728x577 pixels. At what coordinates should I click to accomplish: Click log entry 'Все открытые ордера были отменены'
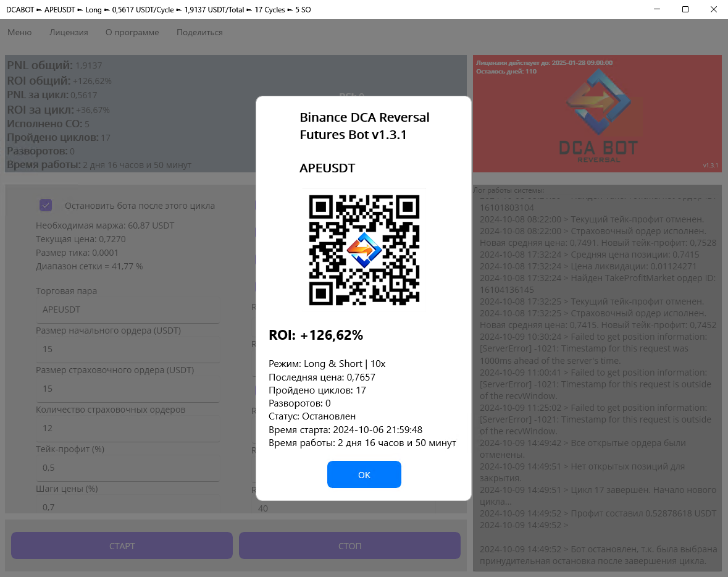[x=583, y=449]
